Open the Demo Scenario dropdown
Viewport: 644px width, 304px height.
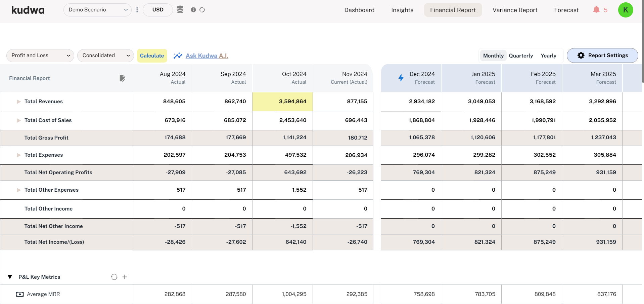(x=97, y=10)
